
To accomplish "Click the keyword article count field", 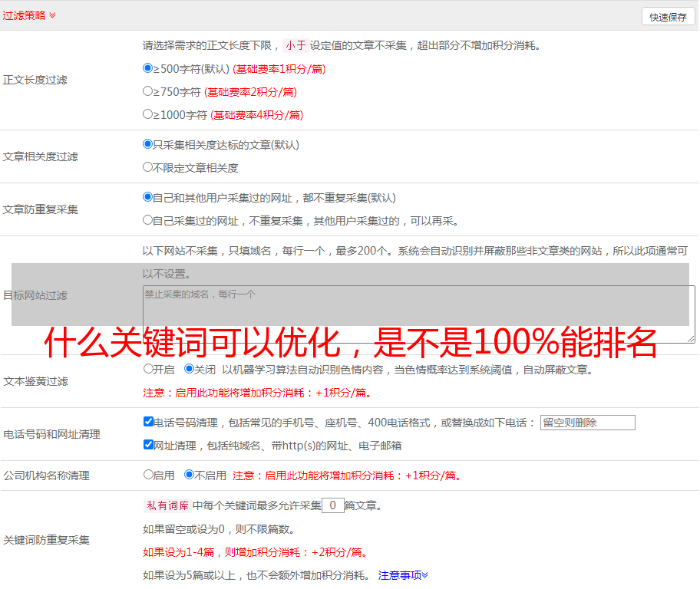I will pos(332,505).
